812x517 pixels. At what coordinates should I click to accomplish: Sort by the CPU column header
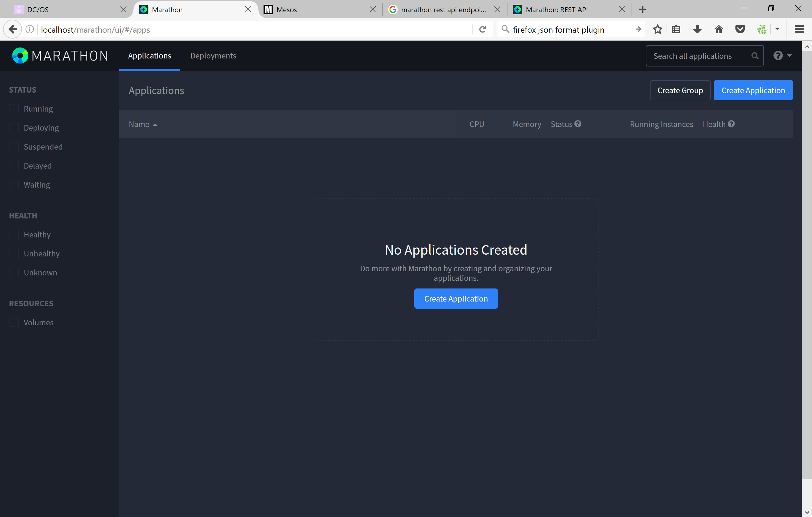(x=476, y=124)
